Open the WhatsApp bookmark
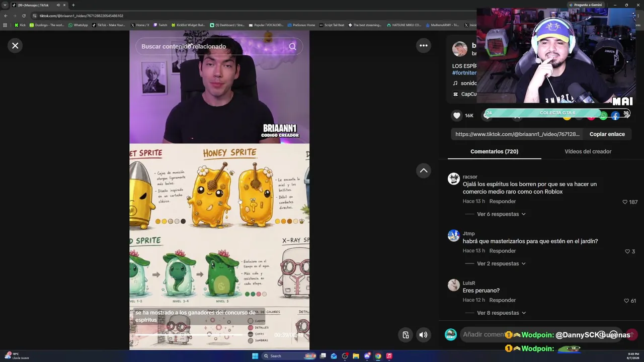Screen dimensions: 644x362 coord(78,25)
